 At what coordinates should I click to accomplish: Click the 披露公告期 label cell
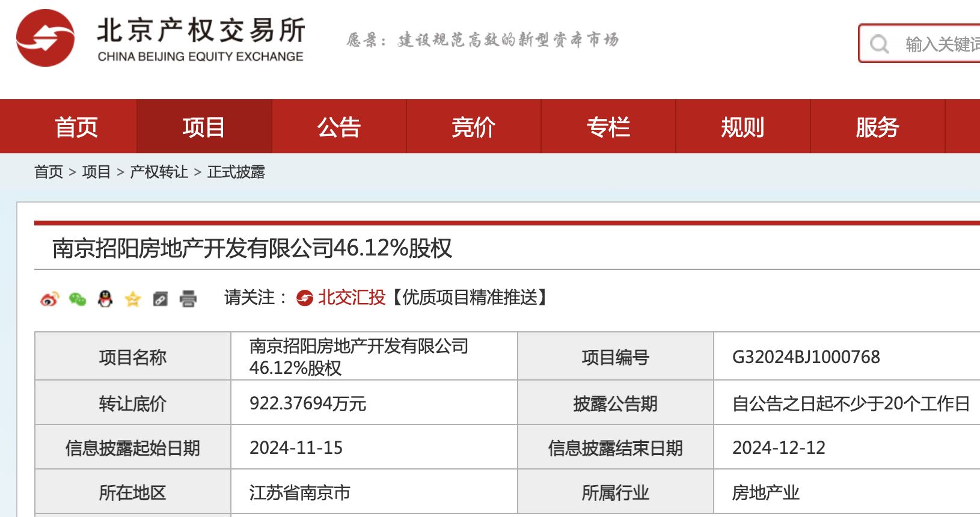tap(616, 403)
